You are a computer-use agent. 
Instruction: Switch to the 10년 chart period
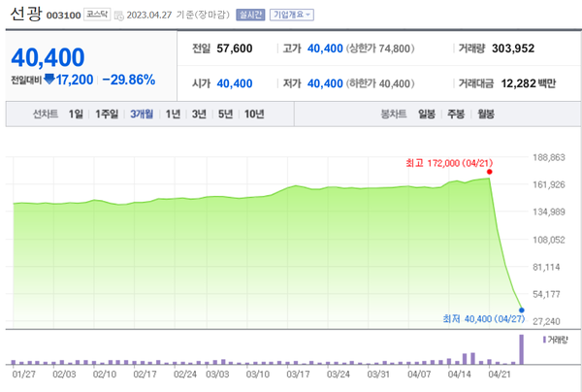[x=254, y=114]
